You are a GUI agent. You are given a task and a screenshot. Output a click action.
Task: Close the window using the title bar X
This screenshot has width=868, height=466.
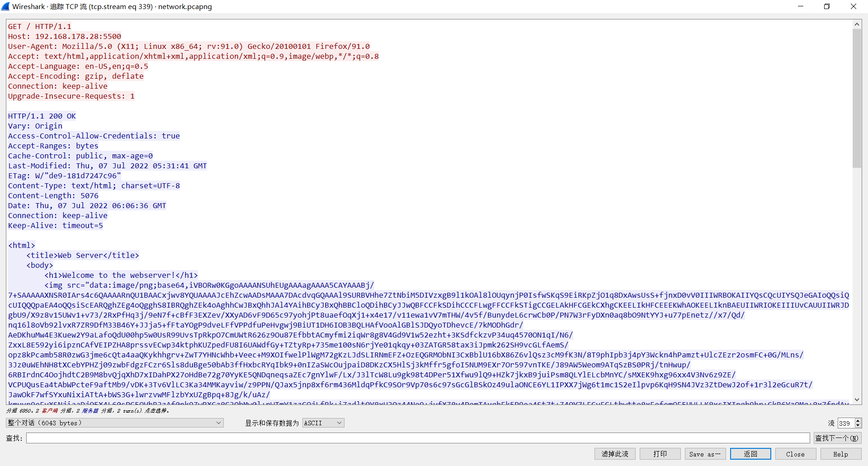point(853,6)
